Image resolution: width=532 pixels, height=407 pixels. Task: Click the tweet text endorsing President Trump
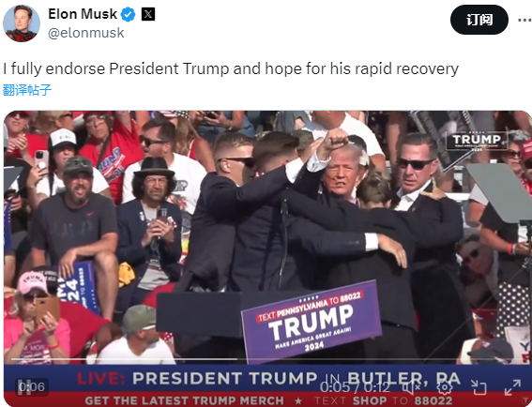(231, 68)
